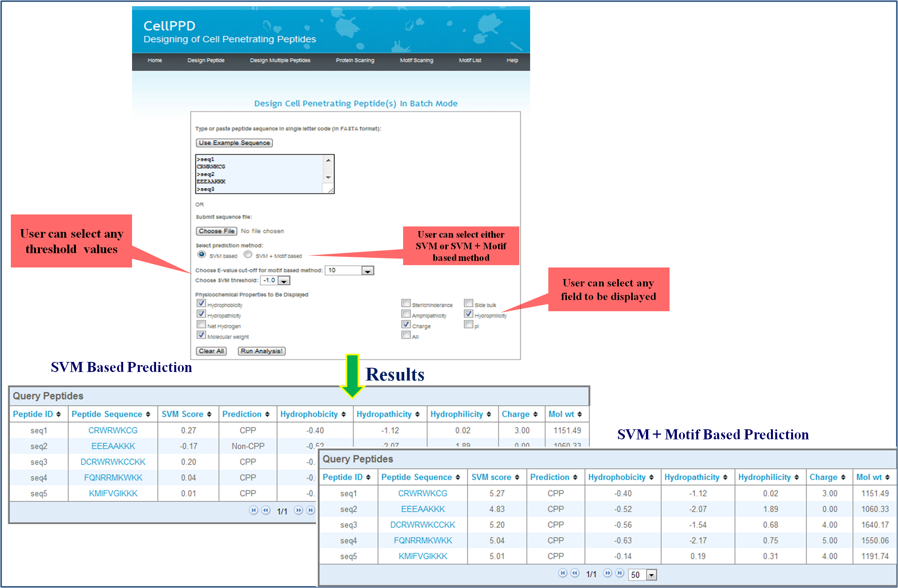Open the SVM threshold dropdown
This screenshot has width=898, height=588.
[284, 281]
